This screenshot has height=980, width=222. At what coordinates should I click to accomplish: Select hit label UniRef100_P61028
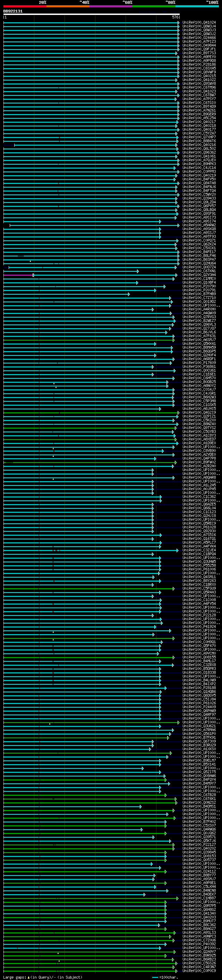click(x=199, y=527)
